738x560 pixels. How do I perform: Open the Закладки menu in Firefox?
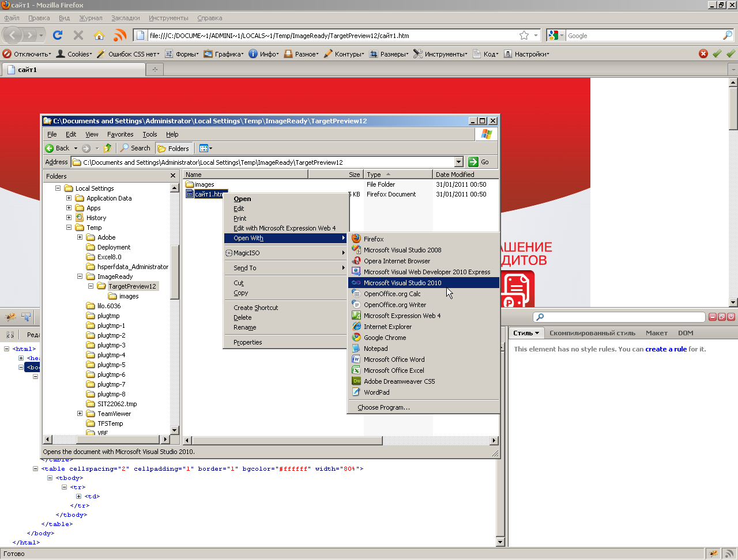[125, 18]
